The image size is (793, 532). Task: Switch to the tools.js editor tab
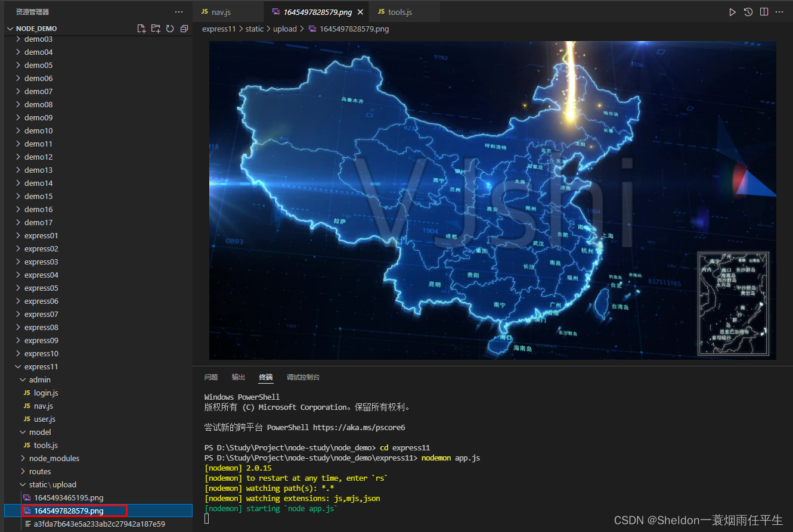[x=405, y=12]
